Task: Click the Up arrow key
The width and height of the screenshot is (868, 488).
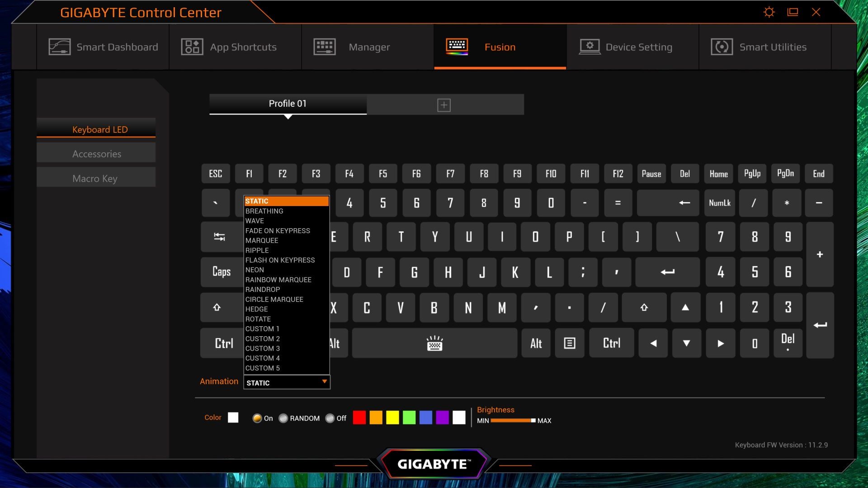Action: [x=685, y=308]
